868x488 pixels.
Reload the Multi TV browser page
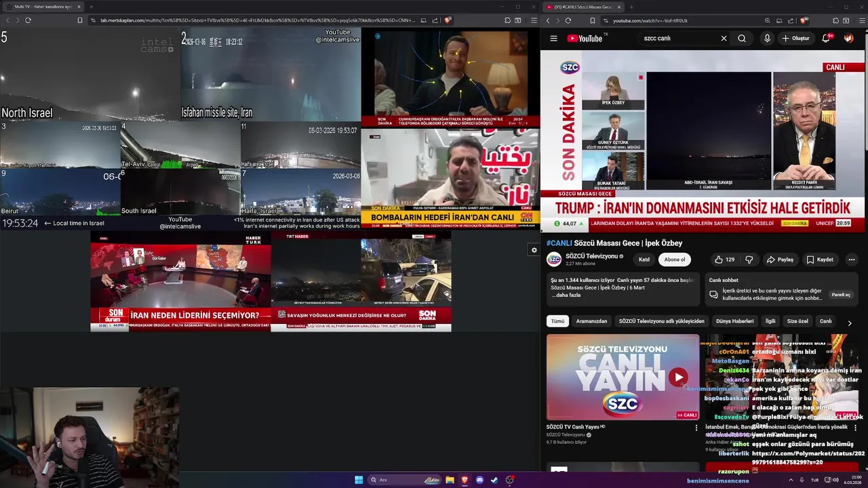click(28, 20)
